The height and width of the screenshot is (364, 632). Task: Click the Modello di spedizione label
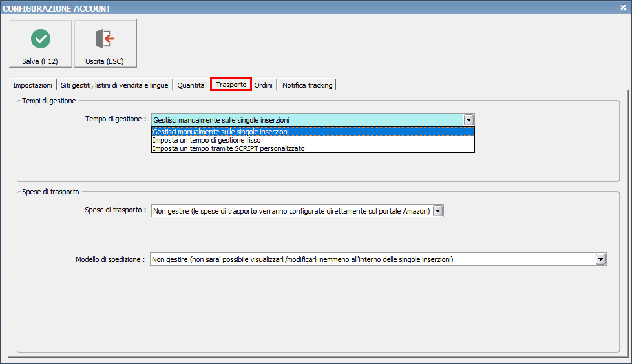click(x=111, y=259)
